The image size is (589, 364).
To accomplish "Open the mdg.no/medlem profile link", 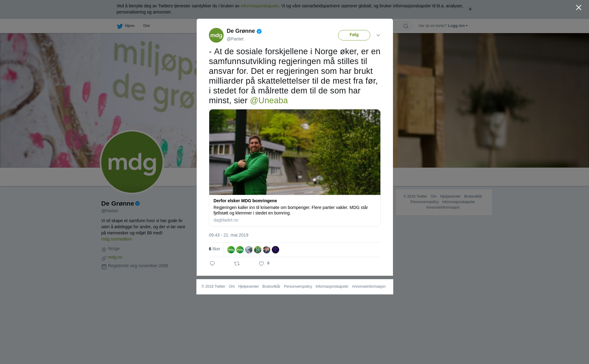I will pyautogui.click(x=117, y=239).
